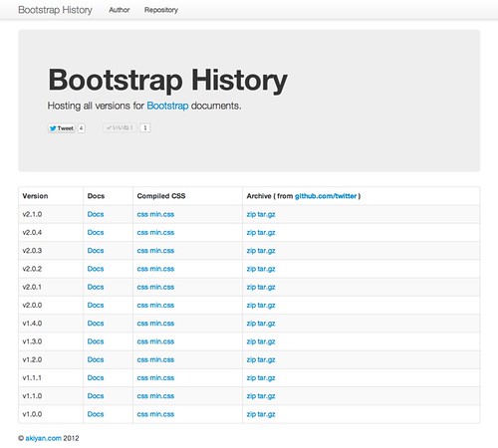498x448 pixels.
Task: Click the Bootstrap History navbar brand
Action: click(x=55, y=10)
